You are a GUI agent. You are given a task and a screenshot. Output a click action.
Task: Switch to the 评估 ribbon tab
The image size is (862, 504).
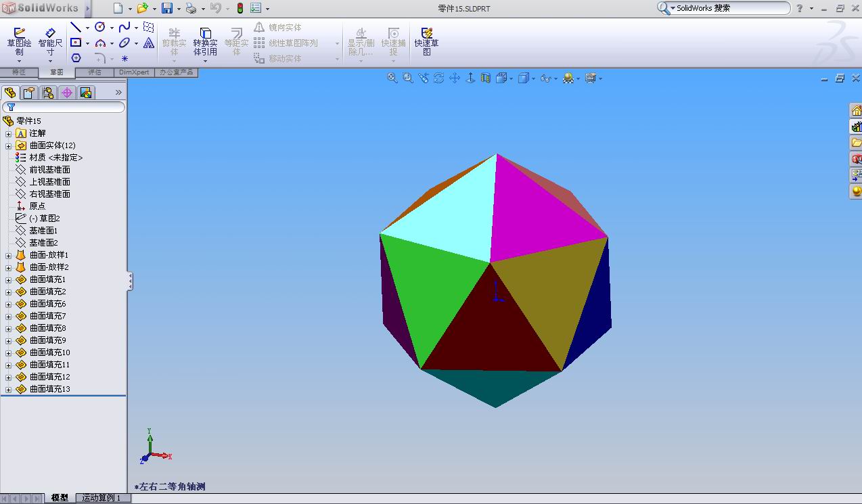95,72
